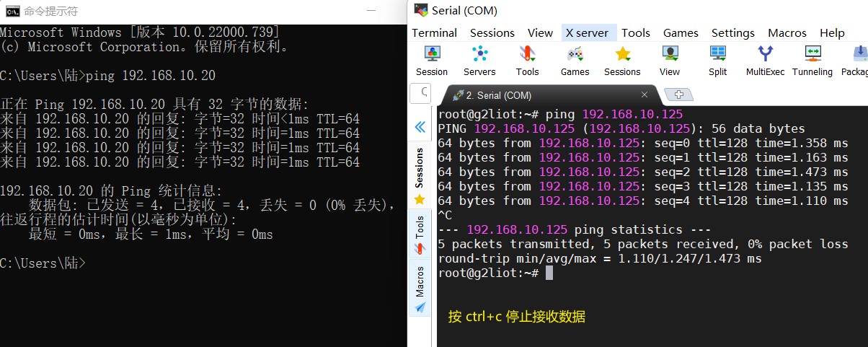Image resolution: width=868 pixels, height=347 pixels.
Task: Open the Sessions menu in the menu bar
Action: coord(492,32)
